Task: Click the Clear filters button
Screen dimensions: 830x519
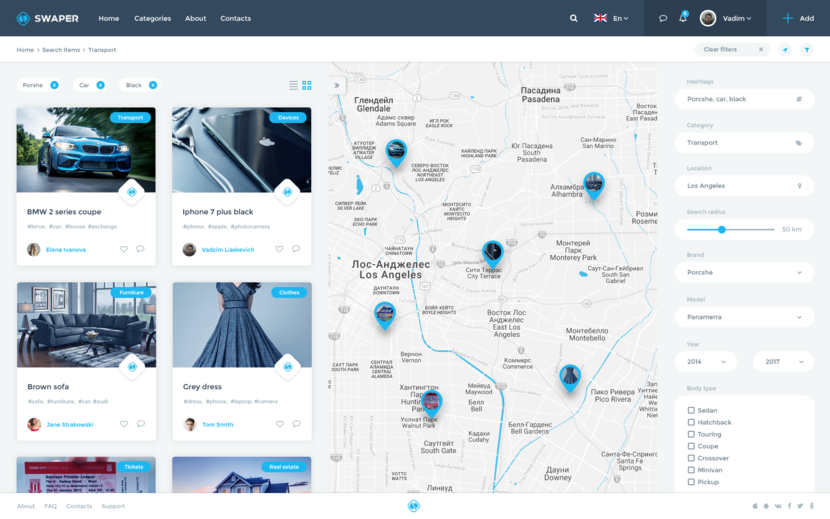Action: coord(732,50)
